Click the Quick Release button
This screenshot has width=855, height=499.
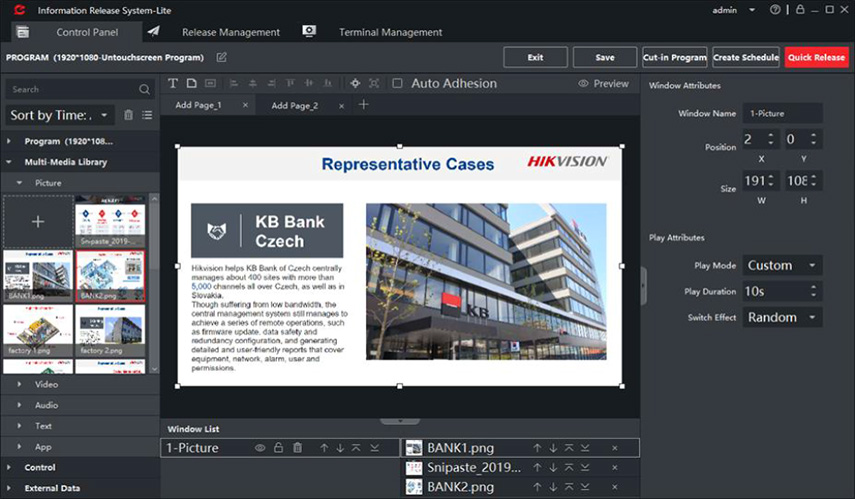816,57
